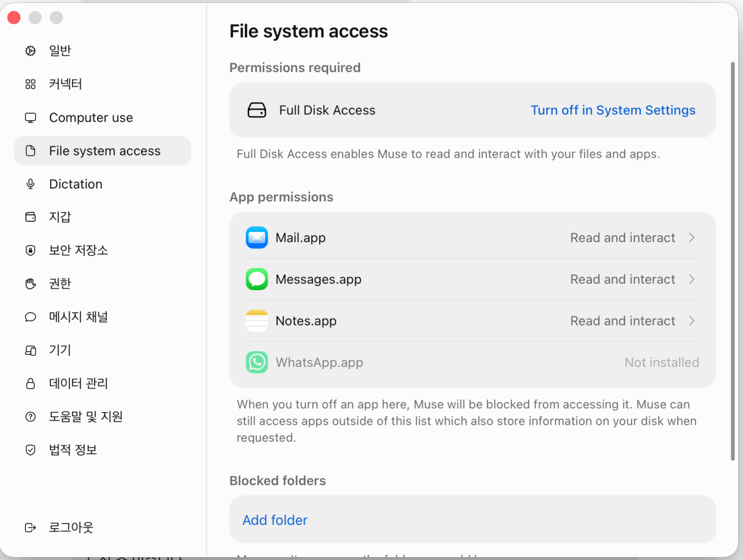Click the shield lock icon beside 보안 저장소

click(31, 250)
